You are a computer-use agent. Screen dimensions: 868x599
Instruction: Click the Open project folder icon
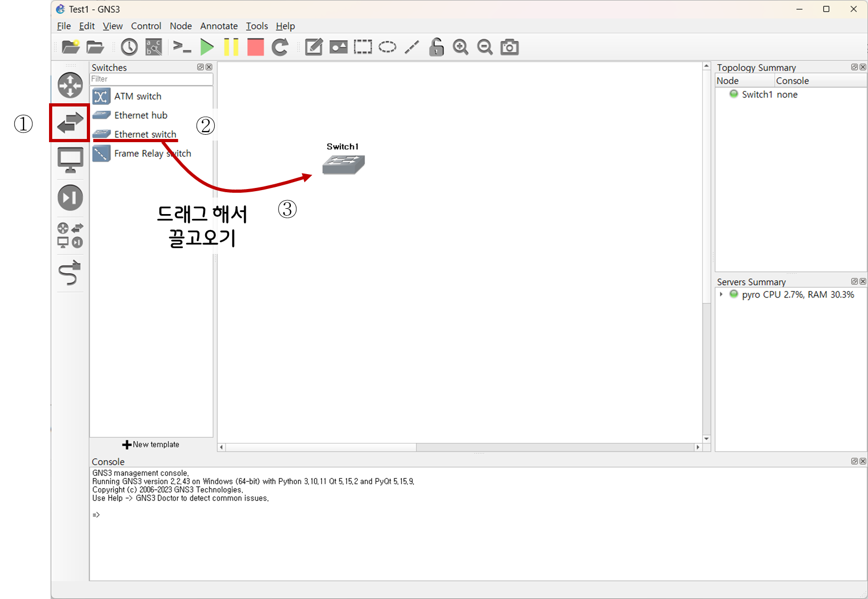95,47
